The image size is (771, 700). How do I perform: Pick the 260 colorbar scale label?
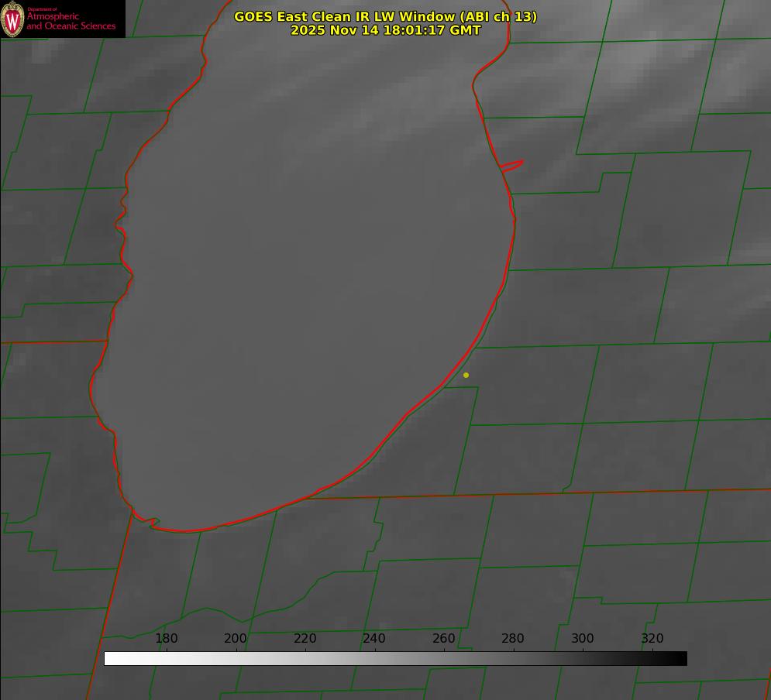coord(443,639)
